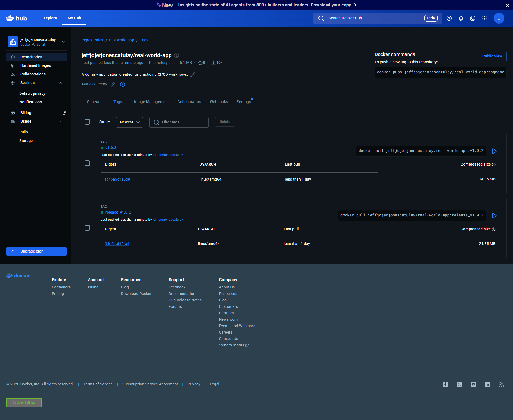The image size is (513, 420).
Task: Open the RSS feed icon
Action: point(501,384)
